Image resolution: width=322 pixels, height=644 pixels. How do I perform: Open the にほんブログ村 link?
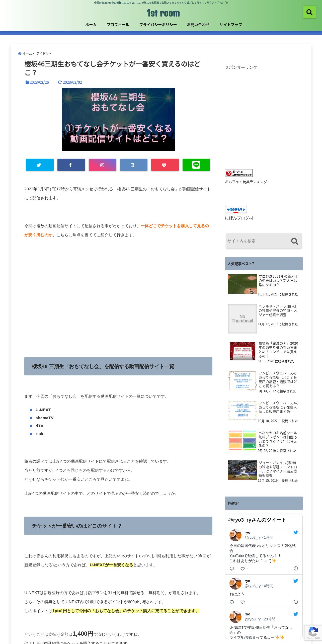(239, 218)
